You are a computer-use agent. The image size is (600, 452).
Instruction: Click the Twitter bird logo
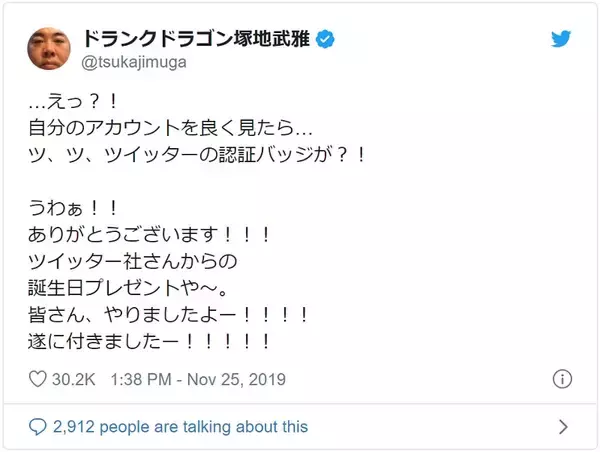coord(563,38)
